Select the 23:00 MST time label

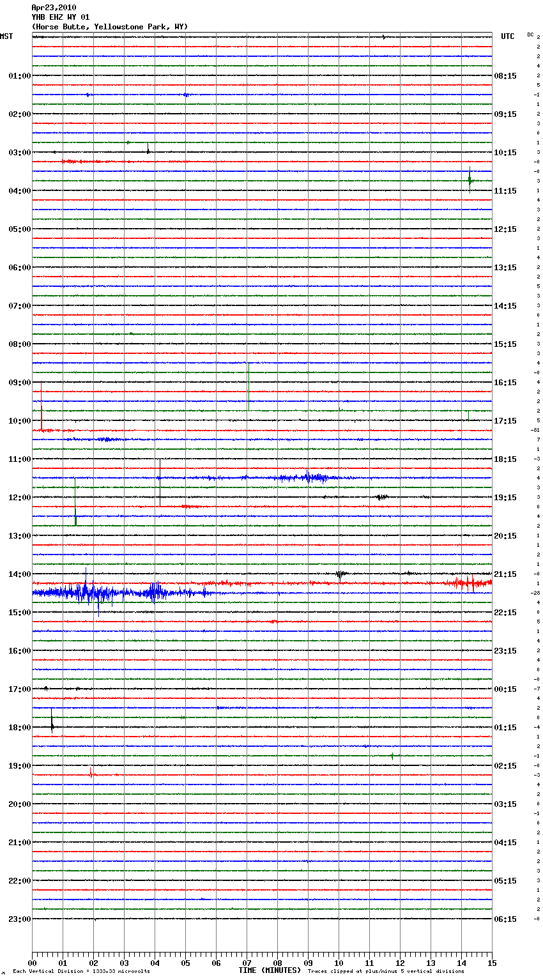click(x=20, y=919)
